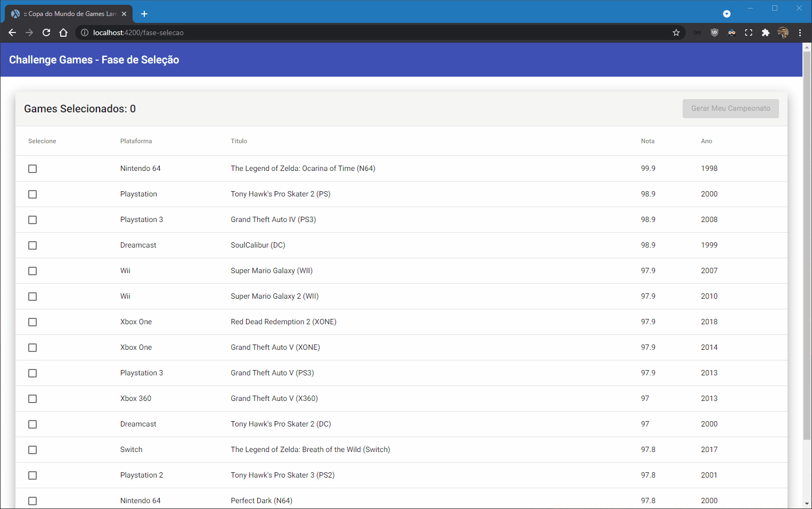This screenshot has width=812, height=509.
Task: Click the scrollbar up arrow
Action: click(807, 47)
